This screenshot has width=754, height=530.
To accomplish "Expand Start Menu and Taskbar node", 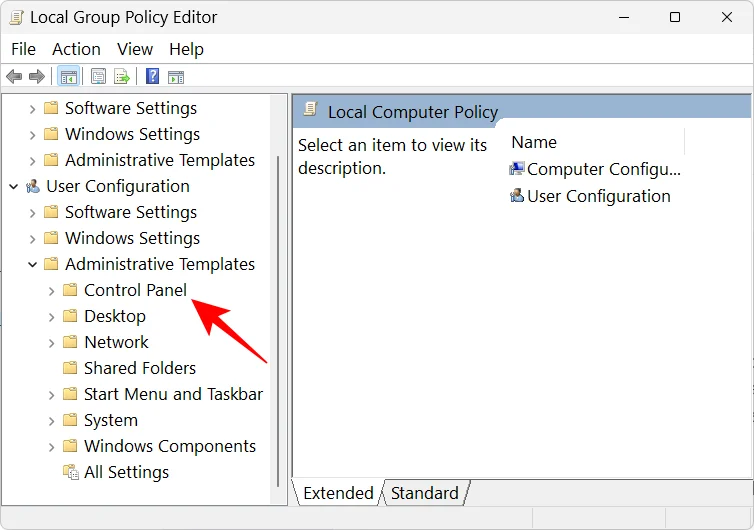I will (x=51, y=395).
